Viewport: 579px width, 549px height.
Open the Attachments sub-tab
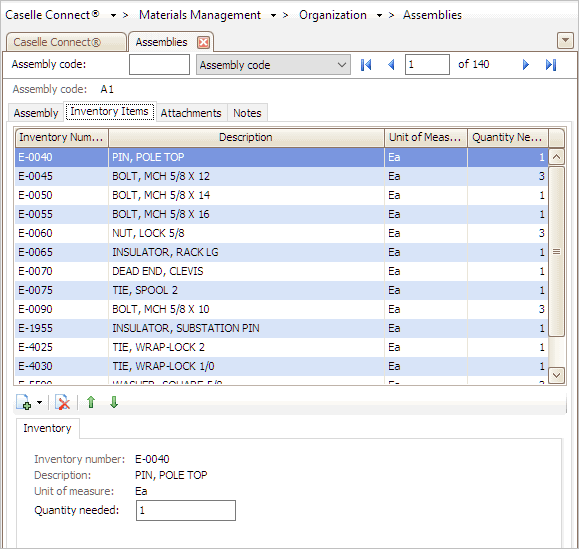coord(191,113)
